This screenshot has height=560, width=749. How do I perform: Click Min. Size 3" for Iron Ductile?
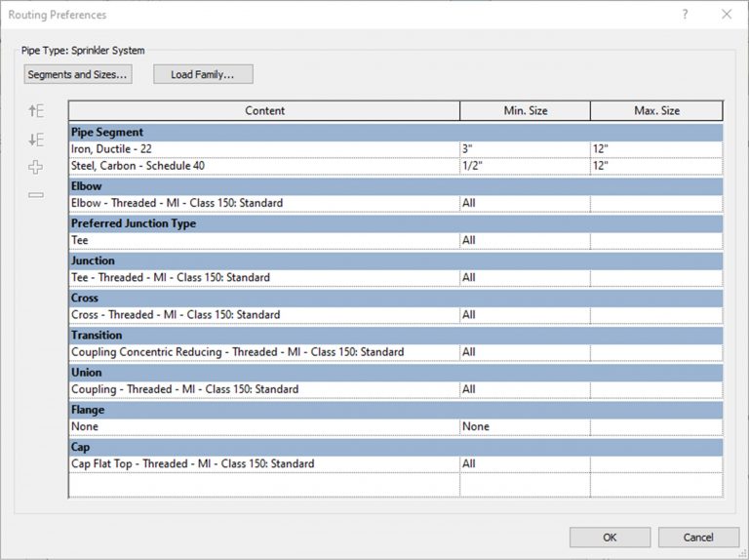point(524,148)
